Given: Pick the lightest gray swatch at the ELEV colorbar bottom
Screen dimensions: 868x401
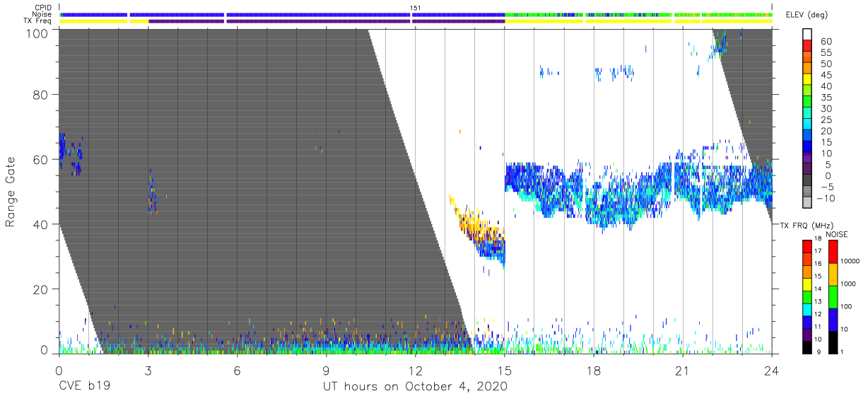Looking at the screenshot, I should [808, 202].
